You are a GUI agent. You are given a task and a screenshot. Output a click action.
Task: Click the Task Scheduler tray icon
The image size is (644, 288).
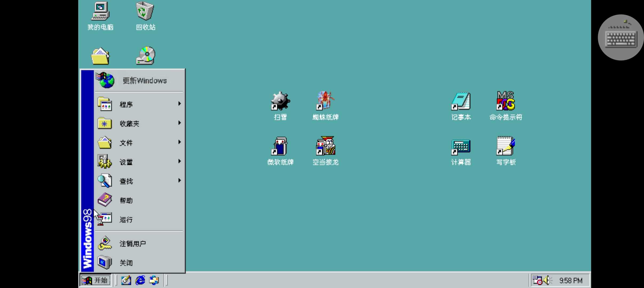(x=537, y=280)
